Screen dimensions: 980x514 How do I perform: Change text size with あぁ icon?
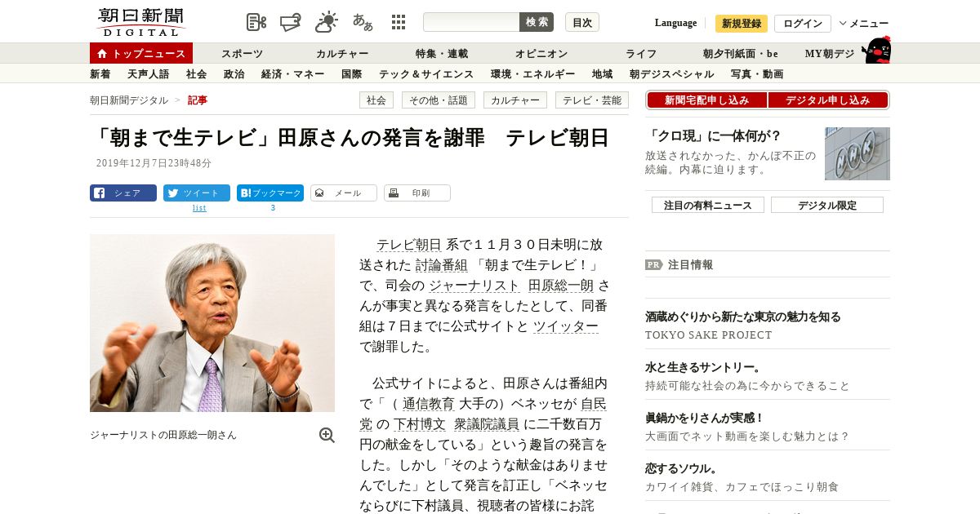(x=363, y=22)
